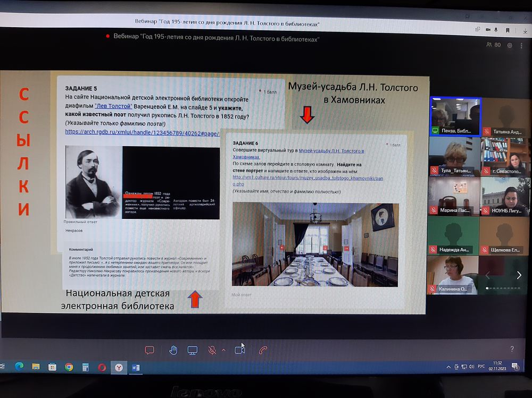Open File Explorer from taskbar
The image size is (532, 398).
pyautogui.click(x=36, y=367)
